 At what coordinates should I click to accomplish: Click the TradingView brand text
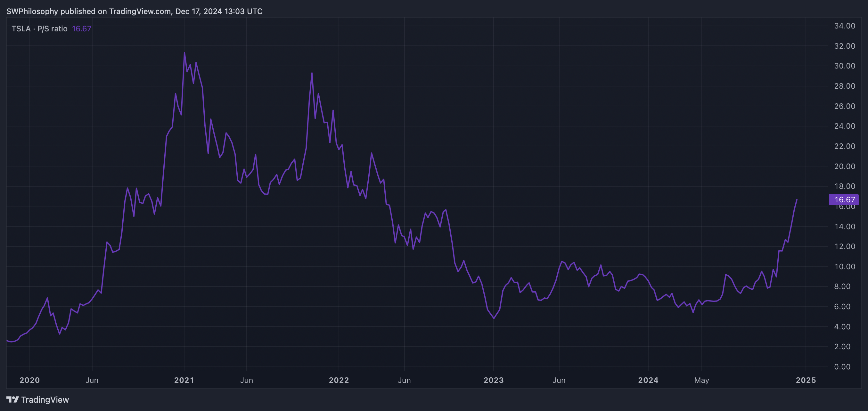click(45, 399)
